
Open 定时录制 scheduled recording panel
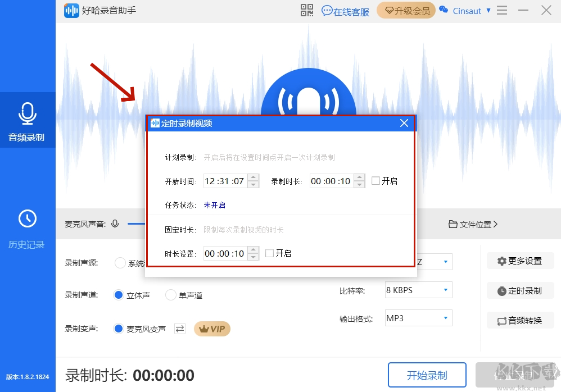519,290
